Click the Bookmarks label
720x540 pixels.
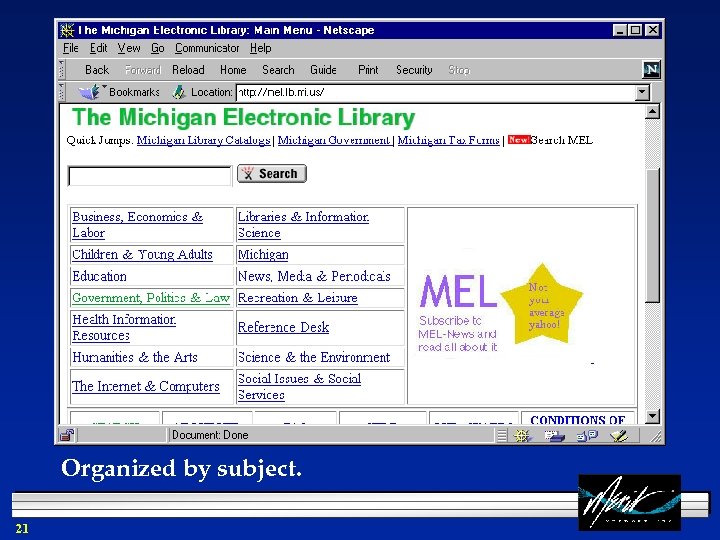(135, 92)
